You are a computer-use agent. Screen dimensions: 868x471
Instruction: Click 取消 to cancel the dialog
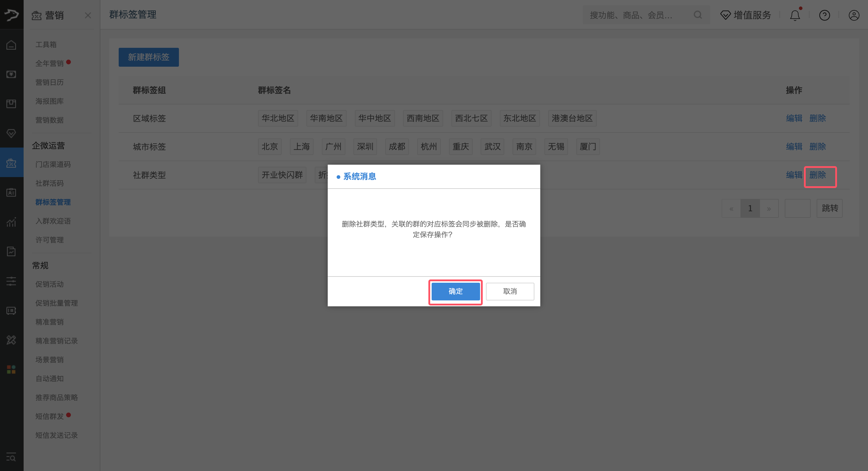coord(510,292)
